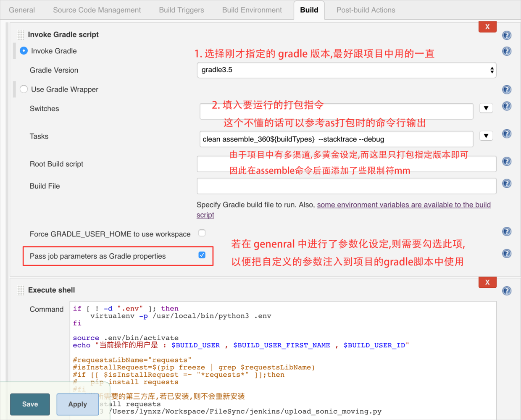Open the Source Code Management tab

tap(97, 10)
